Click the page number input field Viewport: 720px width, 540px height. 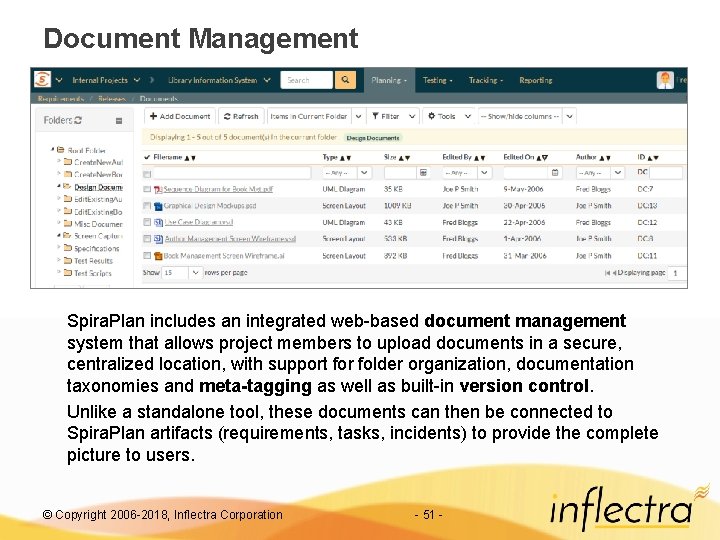(x=678, y=273)
